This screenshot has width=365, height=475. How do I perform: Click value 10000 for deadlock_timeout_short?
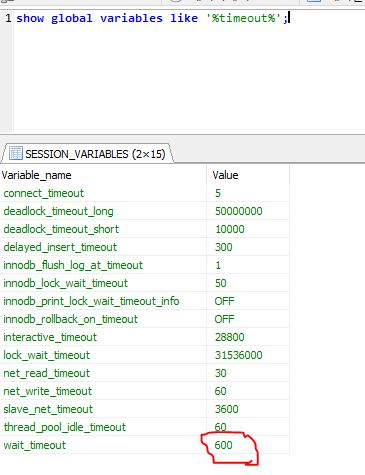tap(248, 229)
